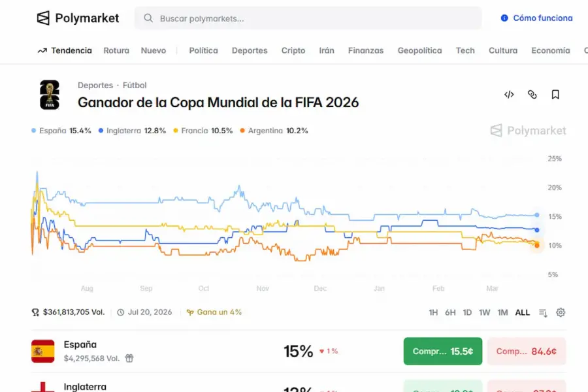Copy the market link via the chain icon
Screen dimensions: 588x392
coord(532,94)
